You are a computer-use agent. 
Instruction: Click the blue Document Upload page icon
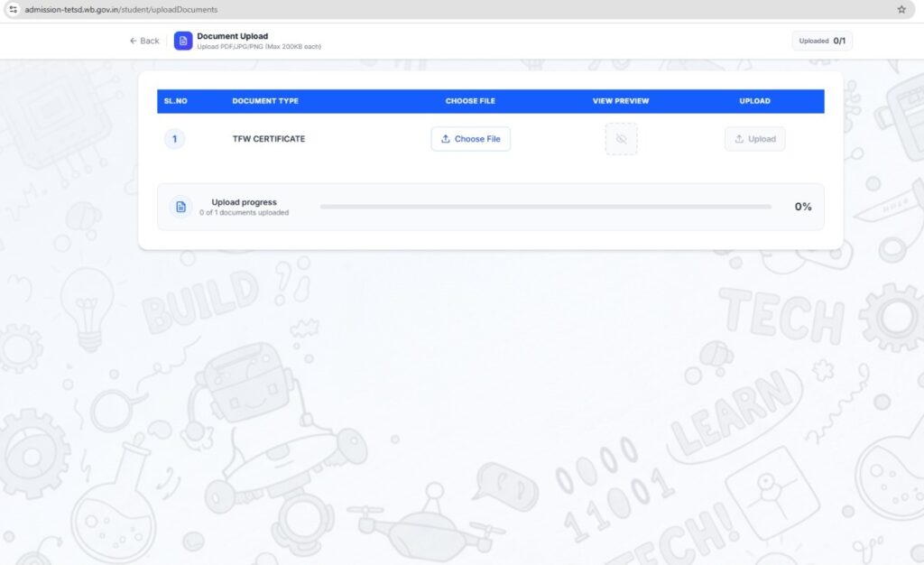(183, 41)
